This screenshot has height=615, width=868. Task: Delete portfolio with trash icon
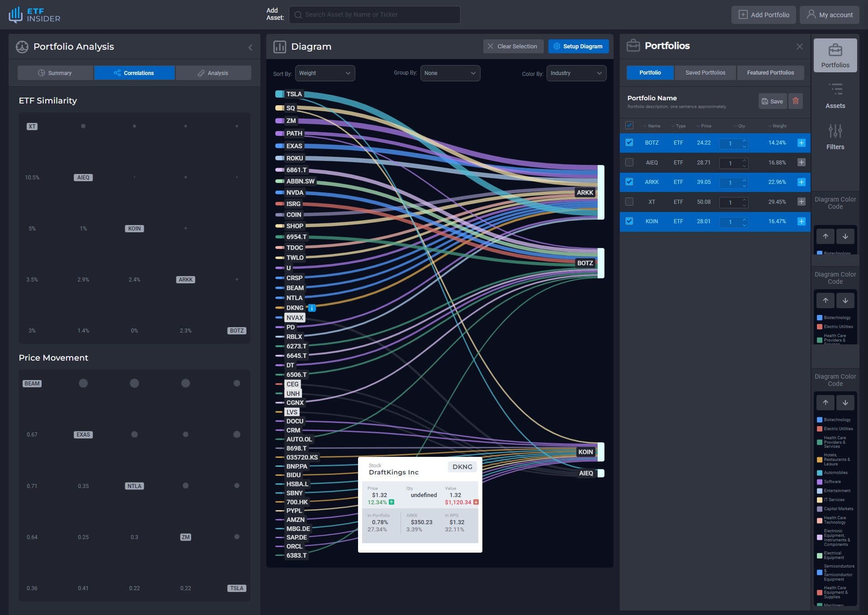click(796, 101)
